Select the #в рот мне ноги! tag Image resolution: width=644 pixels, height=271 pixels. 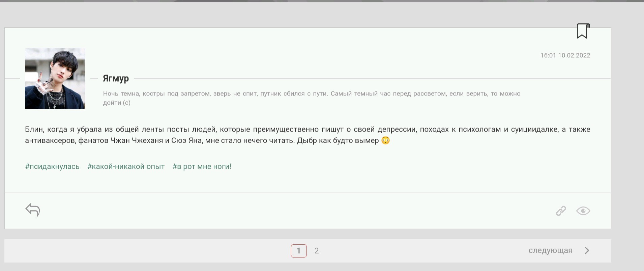202,166
